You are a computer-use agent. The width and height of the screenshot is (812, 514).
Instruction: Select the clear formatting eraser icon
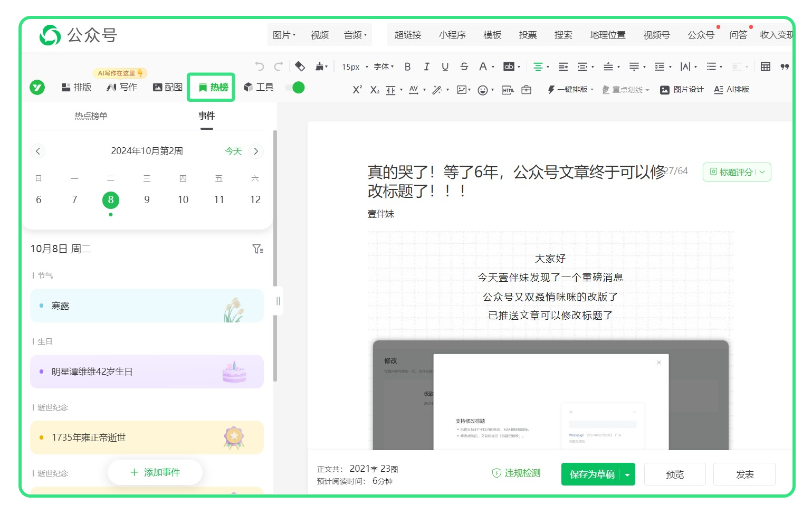300,66
